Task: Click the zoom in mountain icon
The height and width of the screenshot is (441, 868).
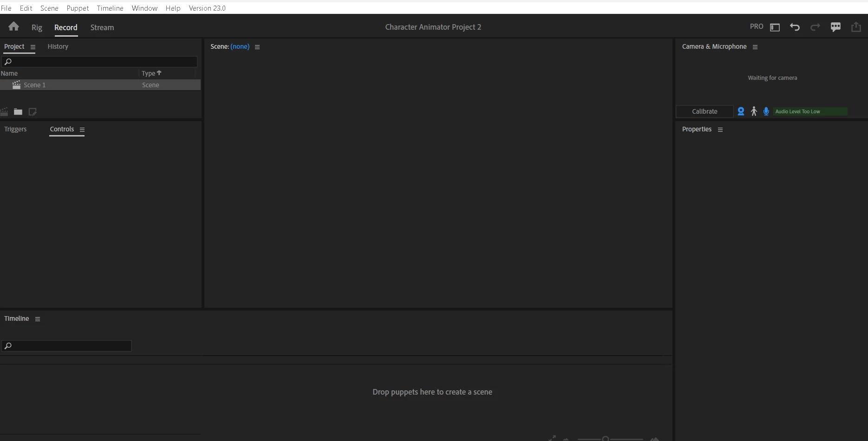Action: [x=655, y=439]
